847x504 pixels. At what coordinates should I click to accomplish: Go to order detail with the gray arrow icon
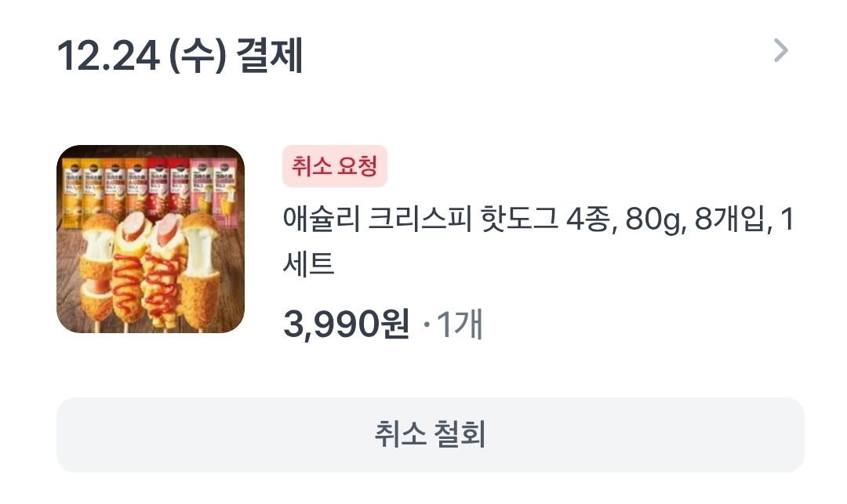[x=781, y=51]
